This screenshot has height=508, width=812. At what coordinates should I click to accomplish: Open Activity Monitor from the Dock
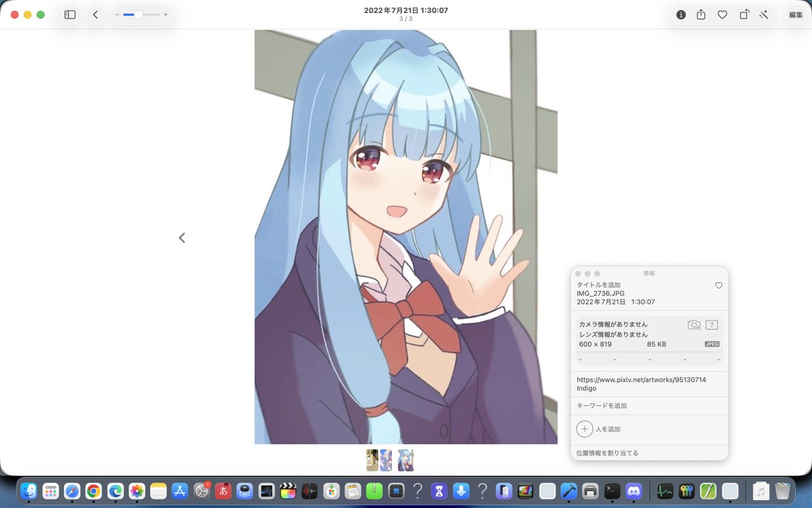tap(665, 490)
